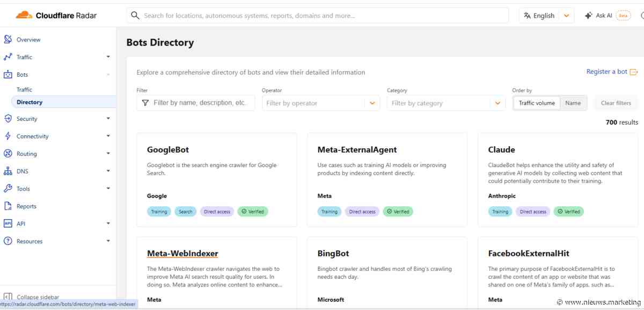
Task: Click the Tools wrench icon
Action: pyautogui.click(x=8, y=189)
